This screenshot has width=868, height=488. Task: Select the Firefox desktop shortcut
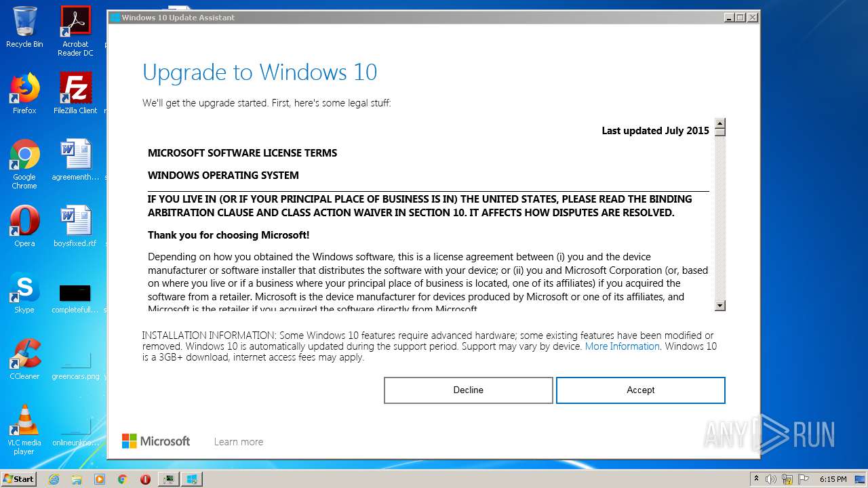(x=24, y=94)
